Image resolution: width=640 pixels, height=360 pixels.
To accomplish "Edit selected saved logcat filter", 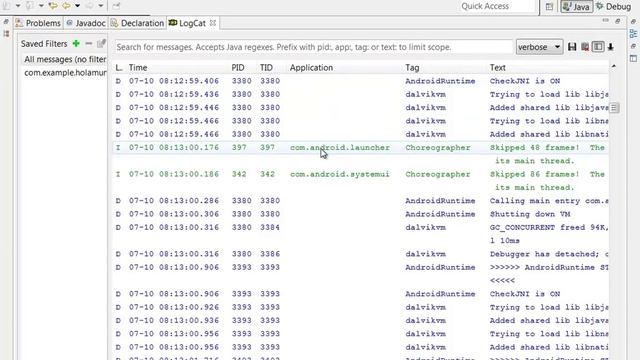I will (101, 43).
